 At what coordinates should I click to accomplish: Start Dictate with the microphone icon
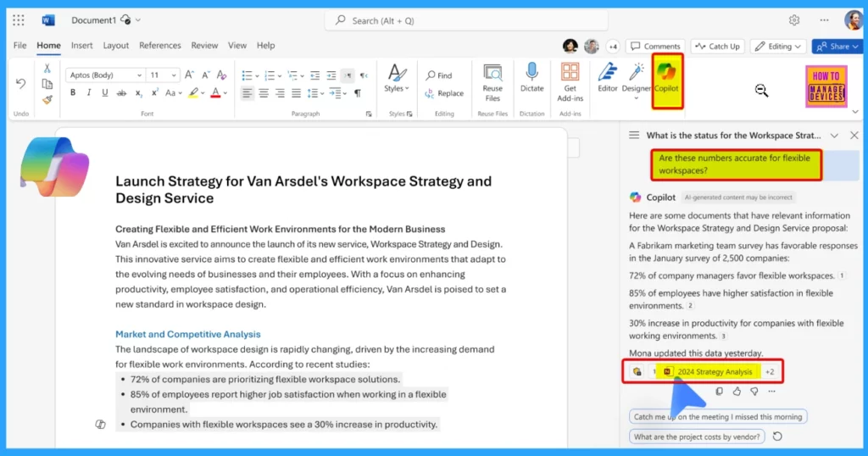click(x=531, y=77)
